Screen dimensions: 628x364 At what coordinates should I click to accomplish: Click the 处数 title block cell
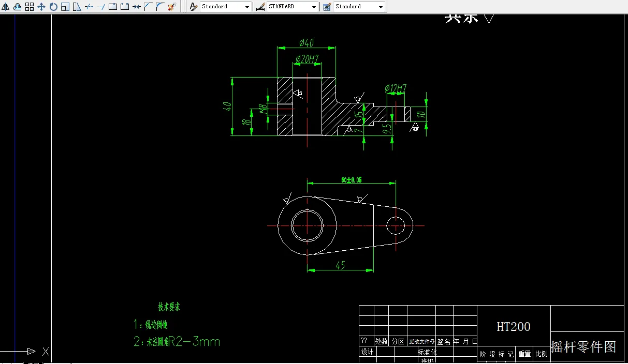pos(381,342)
